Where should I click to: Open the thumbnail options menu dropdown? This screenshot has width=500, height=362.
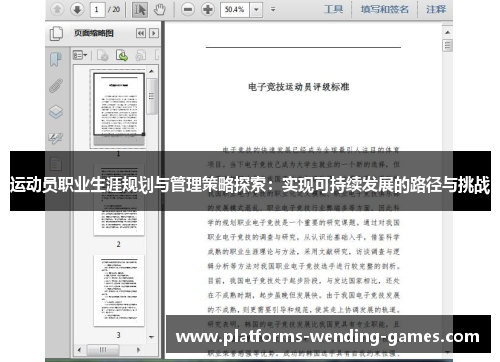pos(80,55)
